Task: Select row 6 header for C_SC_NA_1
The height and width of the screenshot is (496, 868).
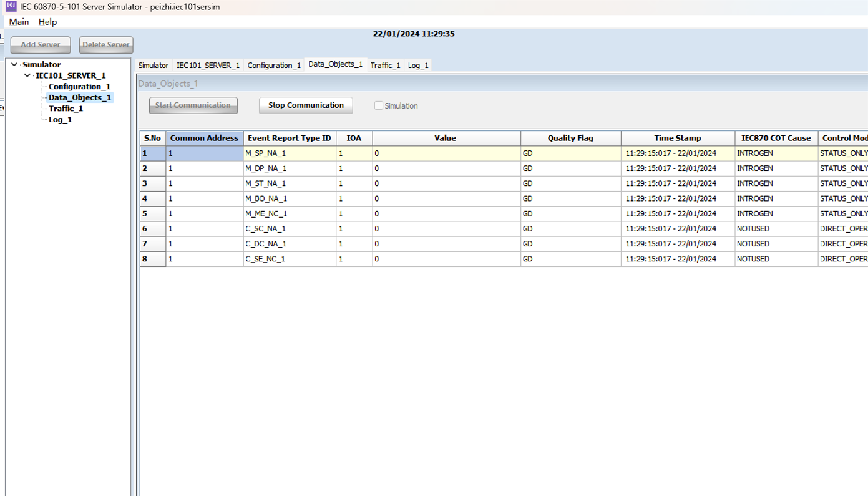Action: tap(153, 228)
